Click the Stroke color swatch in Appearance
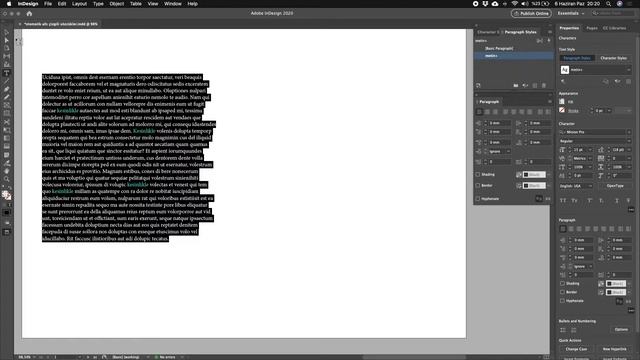Viewport: 640px width, 360px height. pyautogui.click(x=562, y=111)
